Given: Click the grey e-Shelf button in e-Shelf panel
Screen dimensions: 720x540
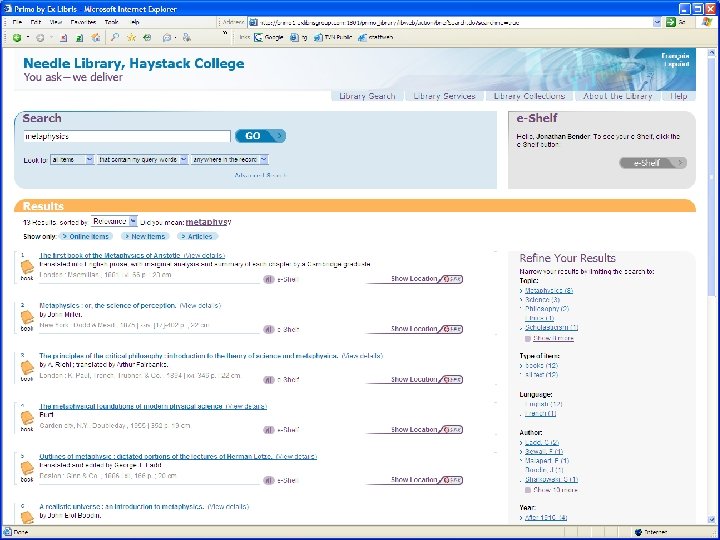Looking at the screenshot, I should click(x=653, y=163).
